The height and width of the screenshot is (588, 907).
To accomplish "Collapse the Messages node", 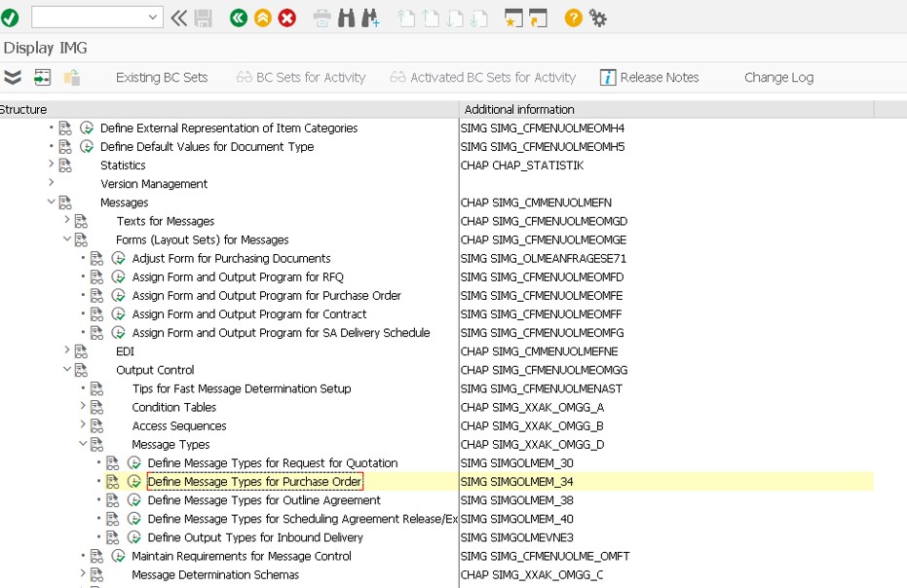I will [51, 202].
